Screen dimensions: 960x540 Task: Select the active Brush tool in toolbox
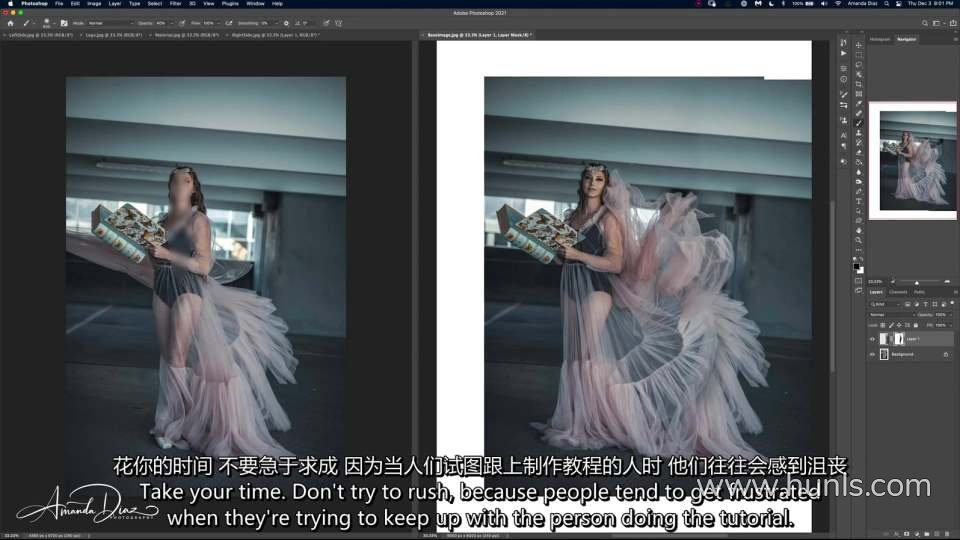point(858,123)
